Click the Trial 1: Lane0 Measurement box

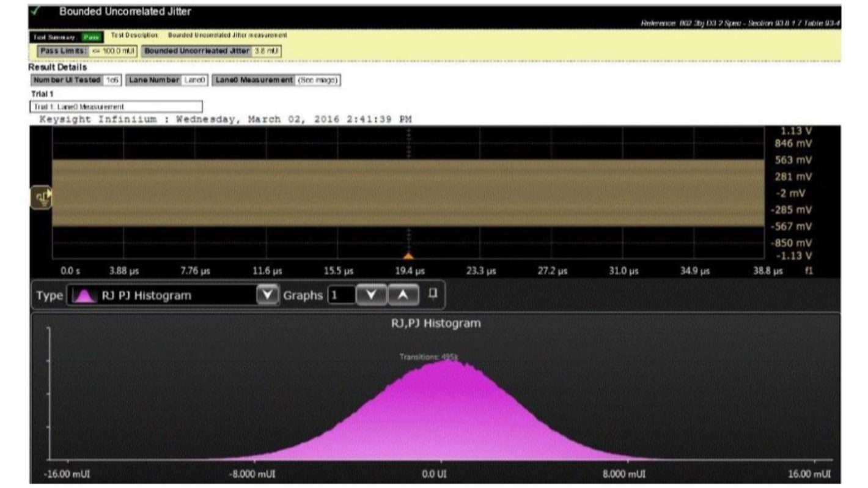pyautogui.click(x=116, y=106)
